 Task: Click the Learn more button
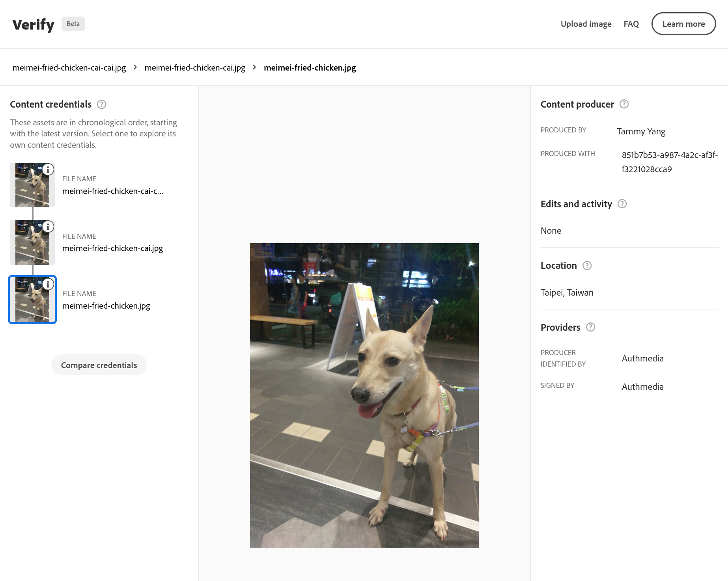[x=683, y=24]
